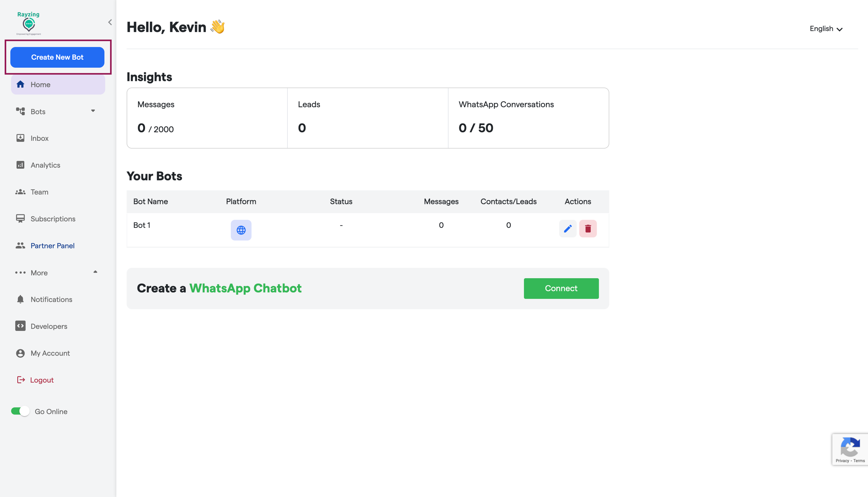Click the green Connect button
This screenshot has height=497, width=868.
point(561,288)
